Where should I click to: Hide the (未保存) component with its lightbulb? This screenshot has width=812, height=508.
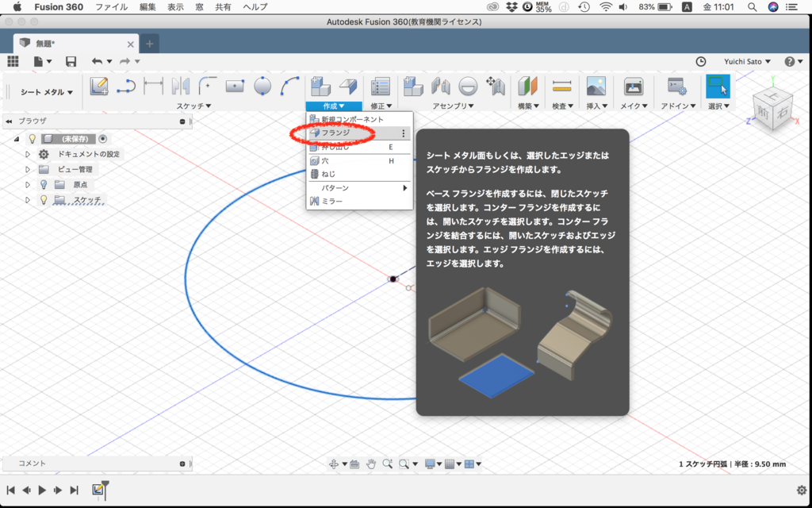[33, 139]
